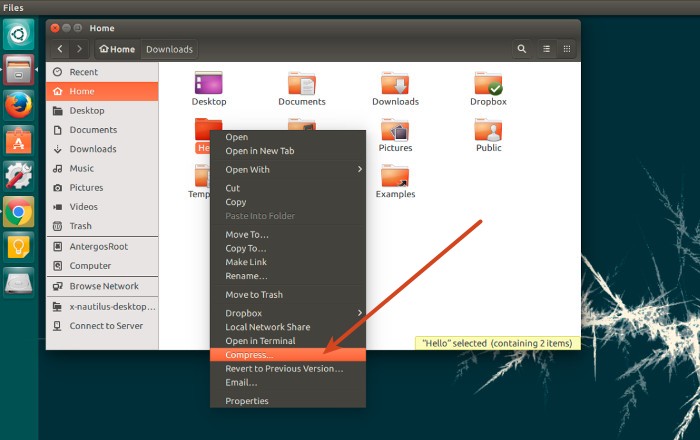Image resolution: width=700 pixels, height=440 pixels.
Task: Choose Rename… in context menu
Action: [288, 276]
